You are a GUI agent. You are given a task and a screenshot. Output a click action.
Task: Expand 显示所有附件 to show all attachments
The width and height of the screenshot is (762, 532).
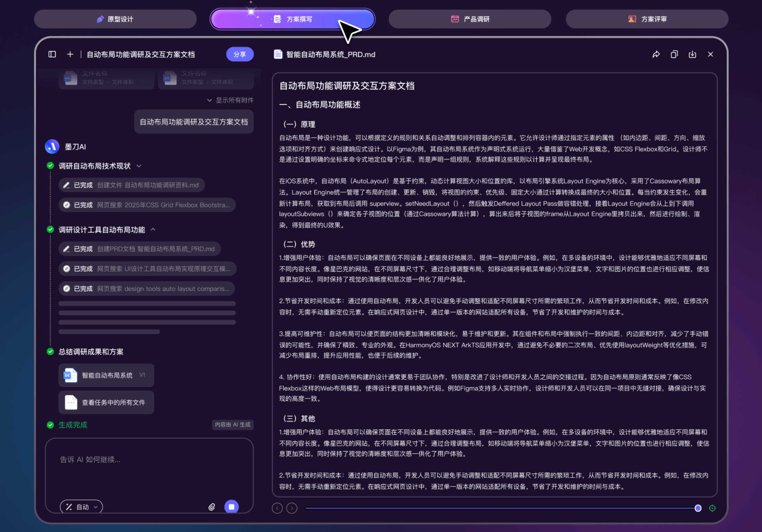pos(230,100)
